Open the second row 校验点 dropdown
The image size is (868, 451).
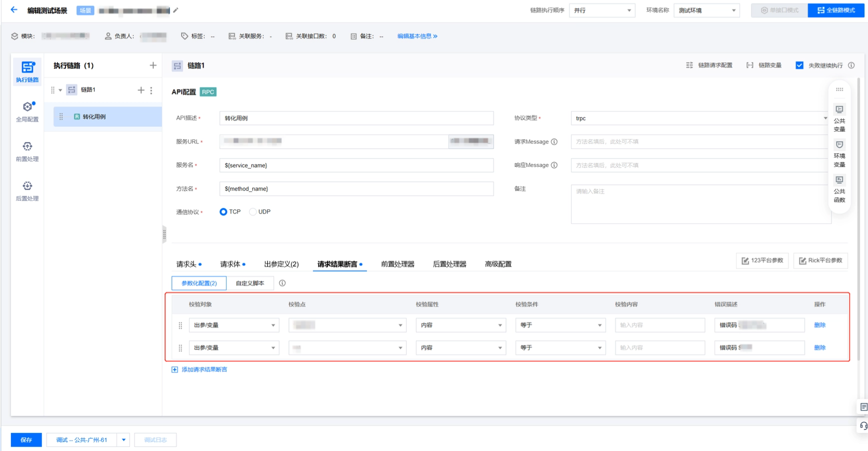[x=347, y=348]
